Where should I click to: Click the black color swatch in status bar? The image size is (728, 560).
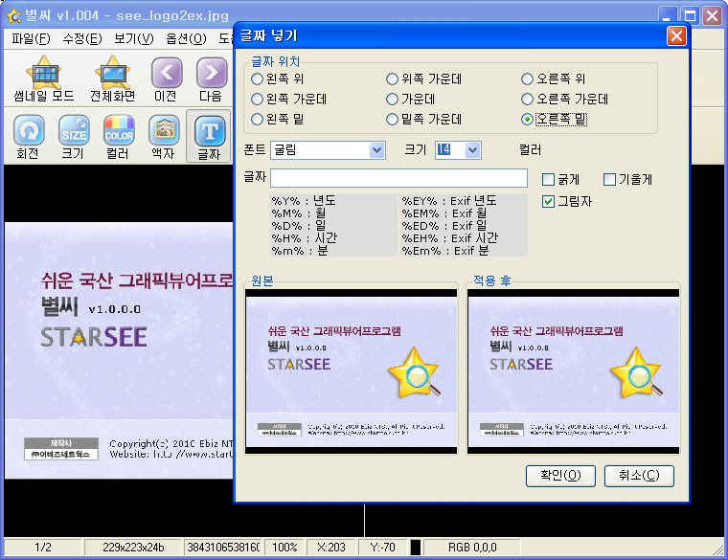[416, 548]
